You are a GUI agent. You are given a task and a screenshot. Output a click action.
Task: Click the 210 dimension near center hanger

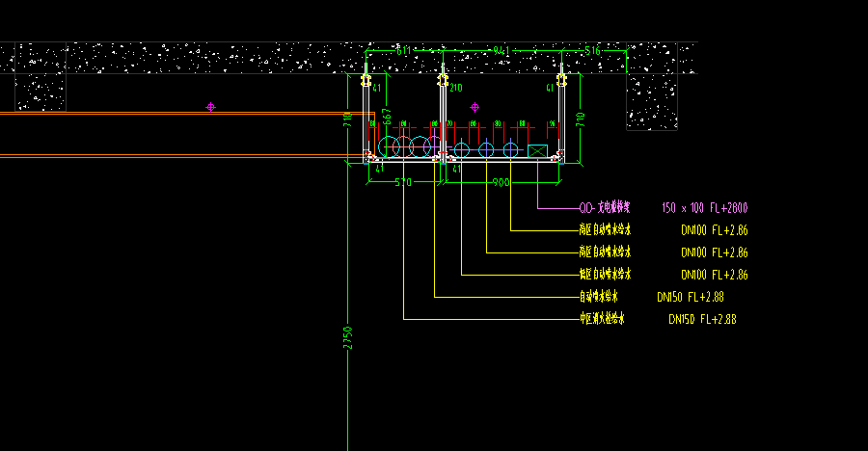click(455, 88)
